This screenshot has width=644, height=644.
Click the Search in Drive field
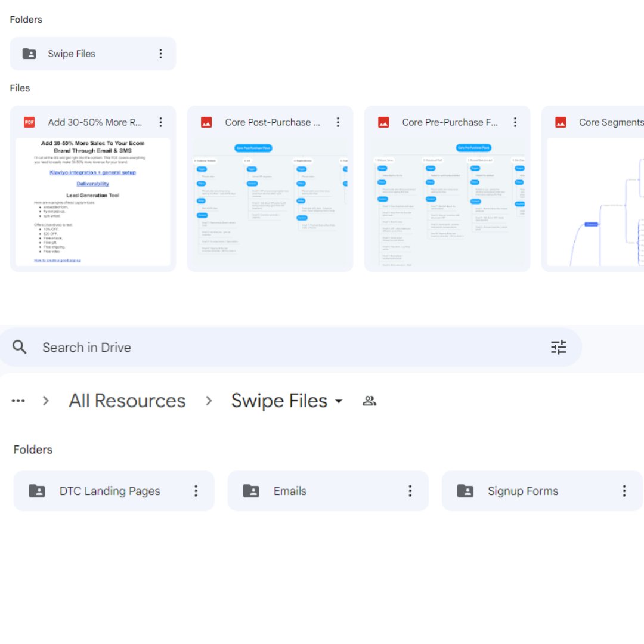pos(291,348)
